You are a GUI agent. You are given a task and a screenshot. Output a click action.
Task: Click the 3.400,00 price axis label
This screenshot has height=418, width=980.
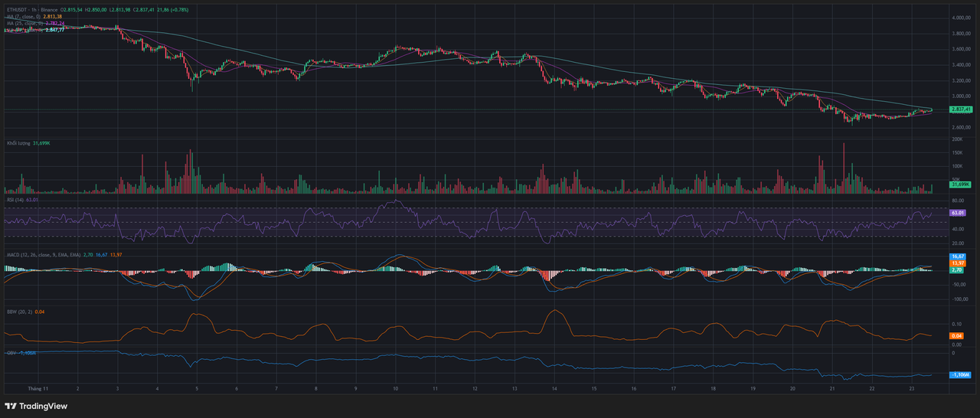tap(961, 65)
